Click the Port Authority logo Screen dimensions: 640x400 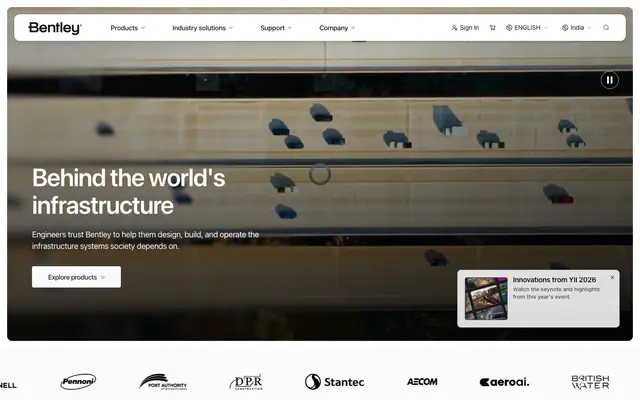click(163, 382)
